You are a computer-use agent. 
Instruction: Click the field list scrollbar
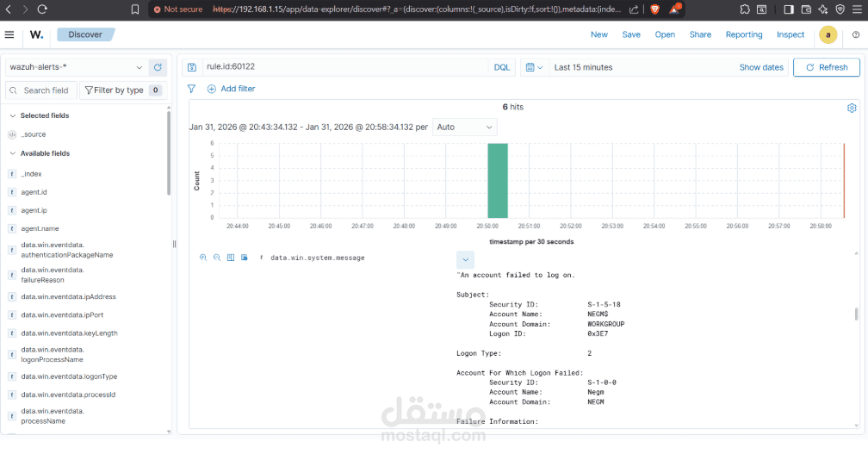(168, 152)
